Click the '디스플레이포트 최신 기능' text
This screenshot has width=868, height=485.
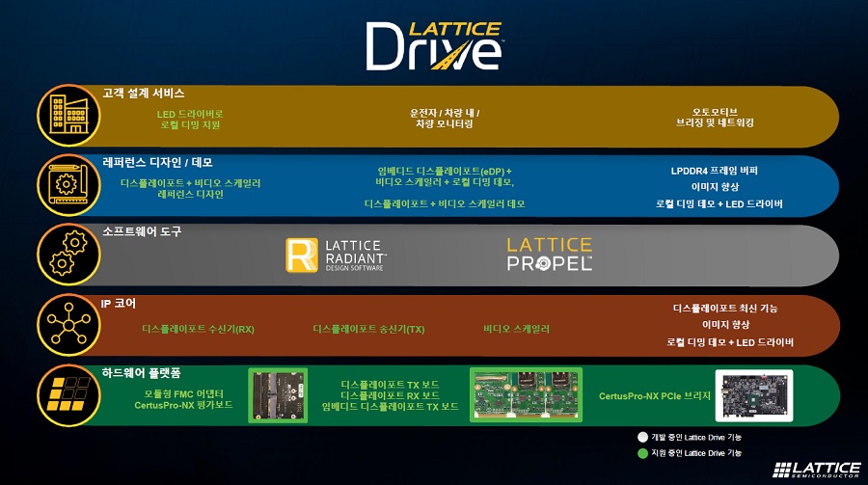[725, 308]
